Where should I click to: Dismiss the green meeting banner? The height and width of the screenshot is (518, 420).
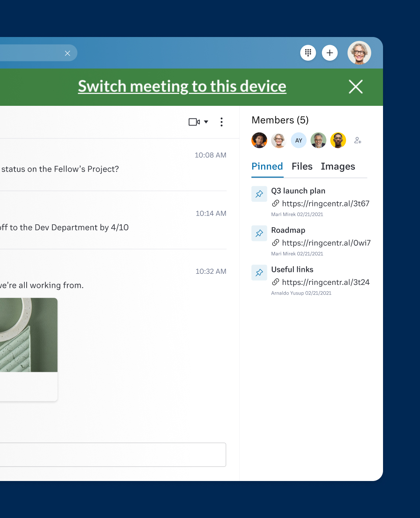coord(355,87)
